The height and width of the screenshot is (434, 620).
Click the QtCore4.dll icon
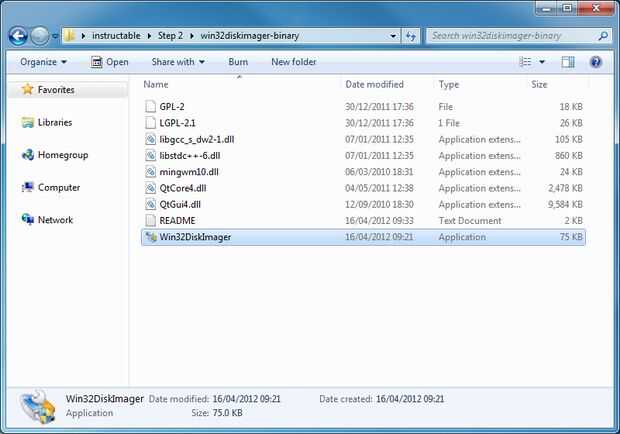click(x=150, y=188)
